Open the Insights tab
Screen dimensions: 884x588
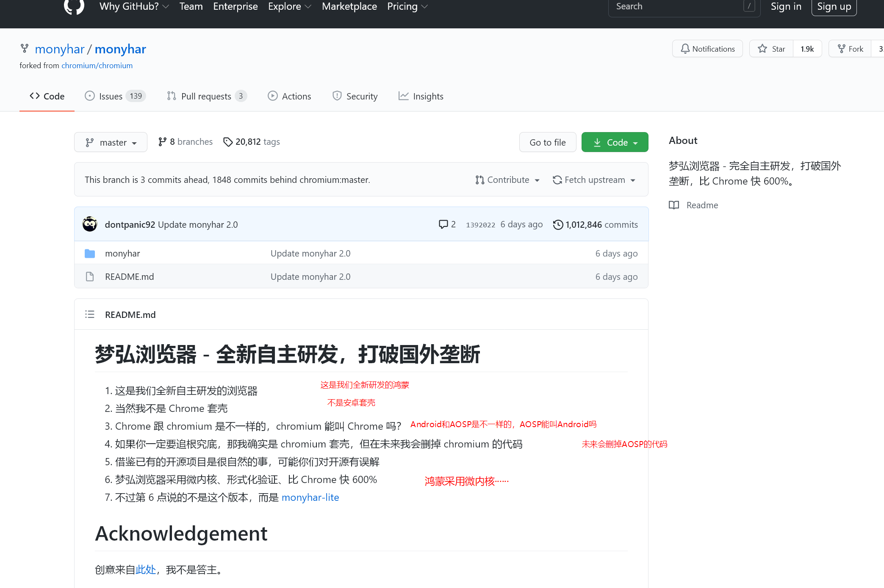coord(421,96)
